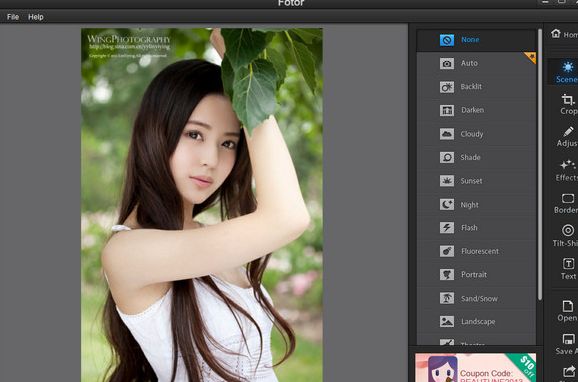578x382 pixels.
Task: Click the orange corner badge on Auto
Action: click(531, 57)
